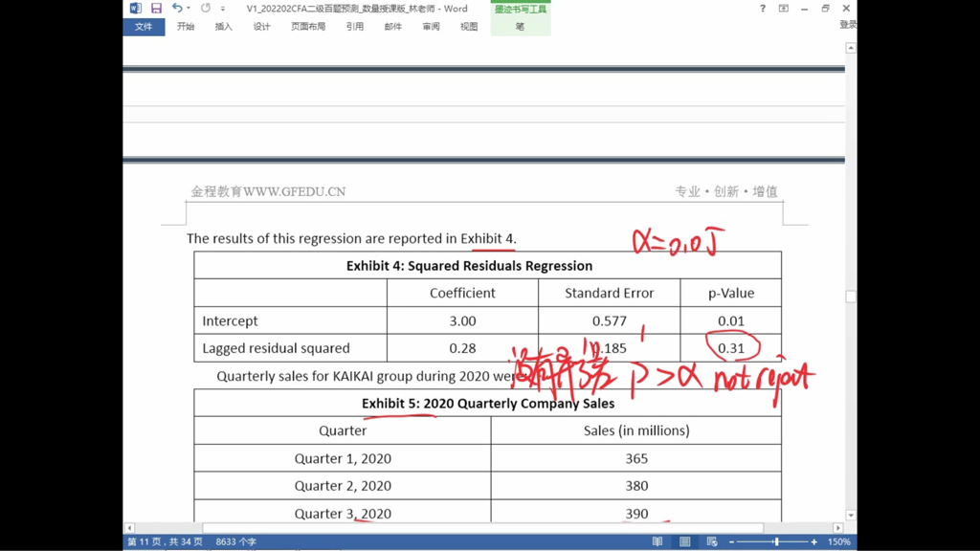Click page count 第 11 页, 共 34 页 in status bar
The height and width of the screenshot is (551, 980).
pyautogui.click(x=165, y=541)
